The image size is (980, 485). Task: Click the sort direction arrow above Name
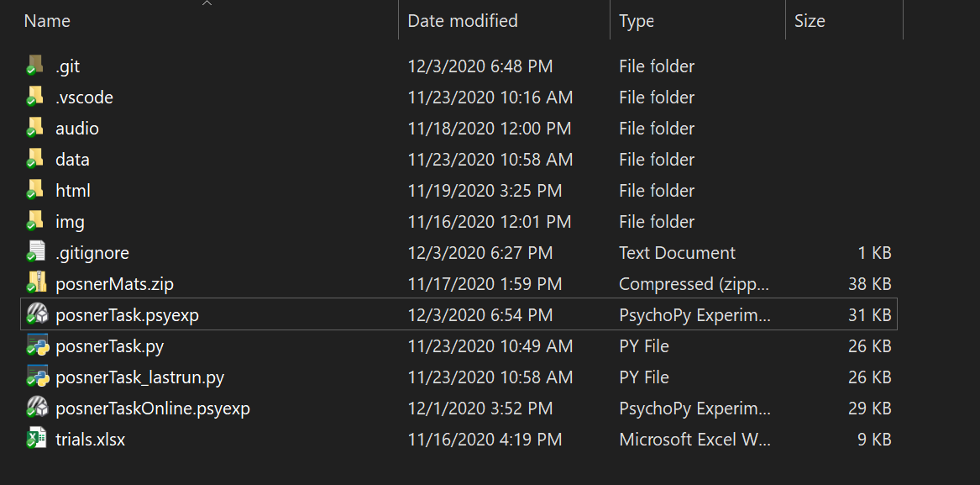pos(207,3)
